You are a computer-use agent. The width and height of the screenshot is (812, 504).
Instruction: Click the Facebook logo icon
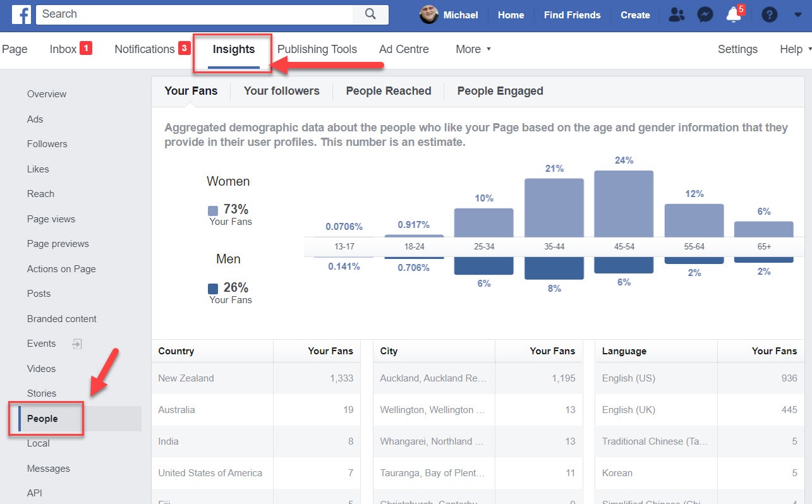21,15
